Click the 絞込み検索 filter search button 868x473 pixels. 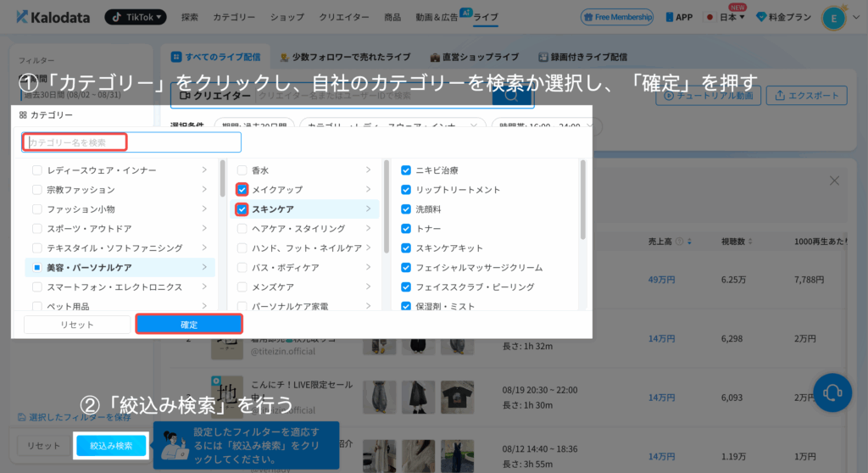click(111, 446)
